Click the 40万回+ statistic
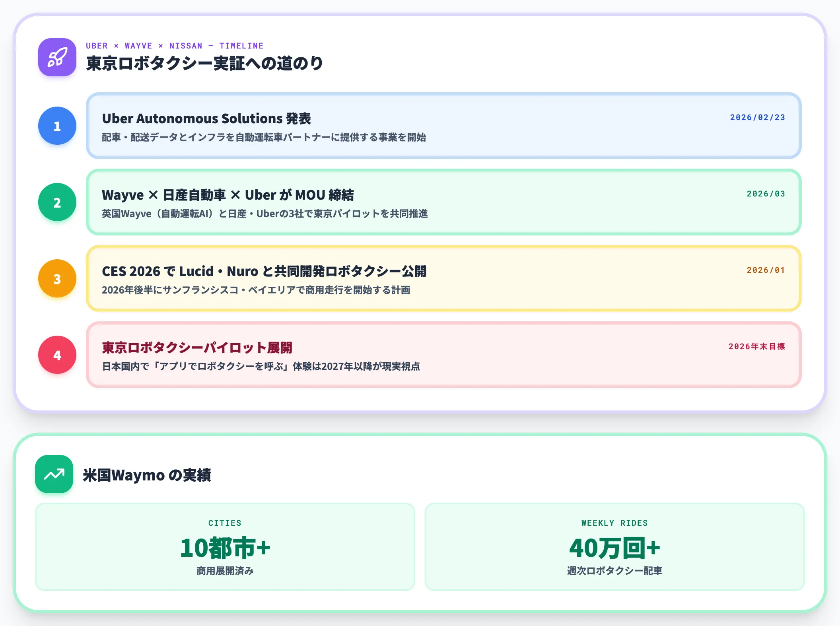The height and width of the screenshot is (626, 840). click(x=615, y=548)
